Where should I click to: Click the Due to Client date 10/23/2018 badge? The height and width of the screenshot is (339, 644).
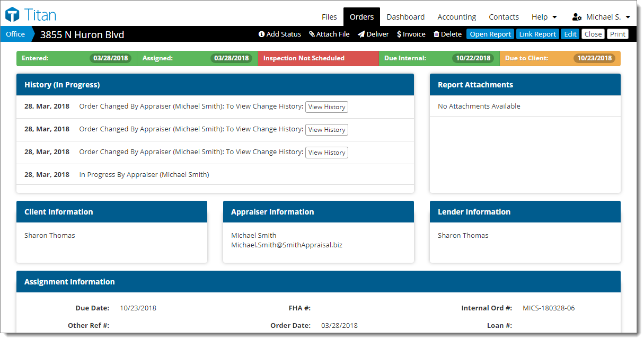point(594,58)
